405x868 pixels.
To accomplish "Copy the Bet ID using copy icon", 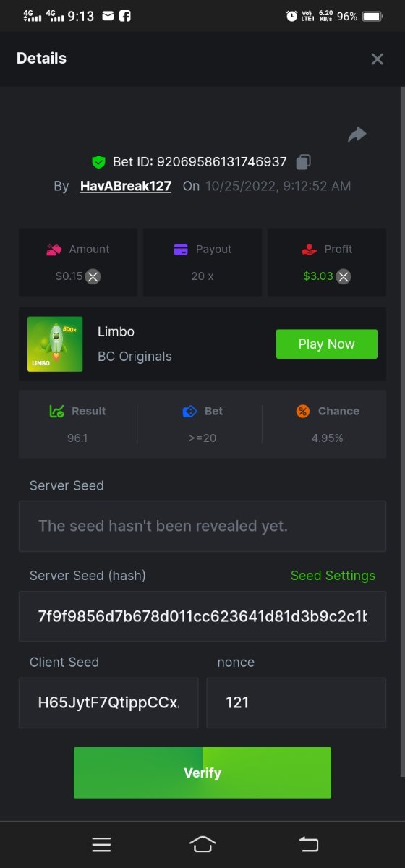I will tap(304, 162).
